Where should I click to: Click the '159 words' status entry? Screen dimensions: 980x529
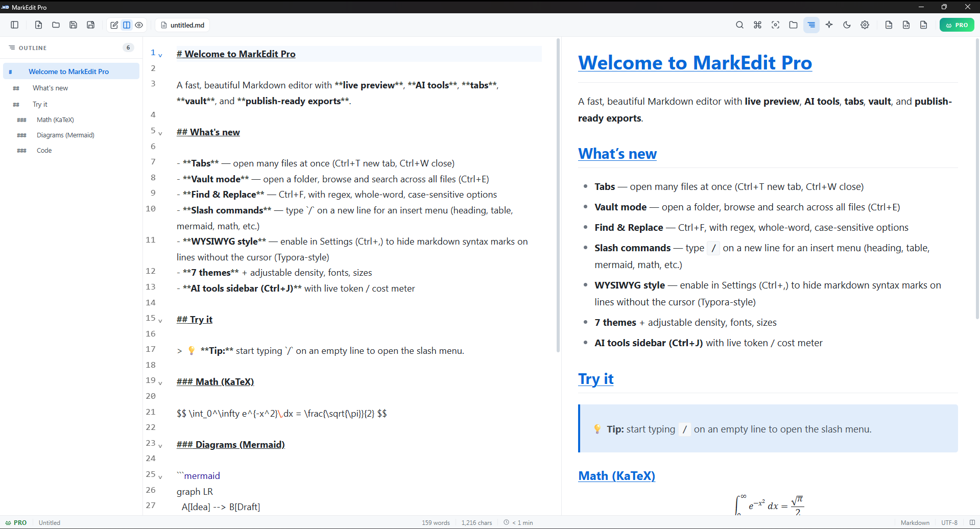coord(436,523)
